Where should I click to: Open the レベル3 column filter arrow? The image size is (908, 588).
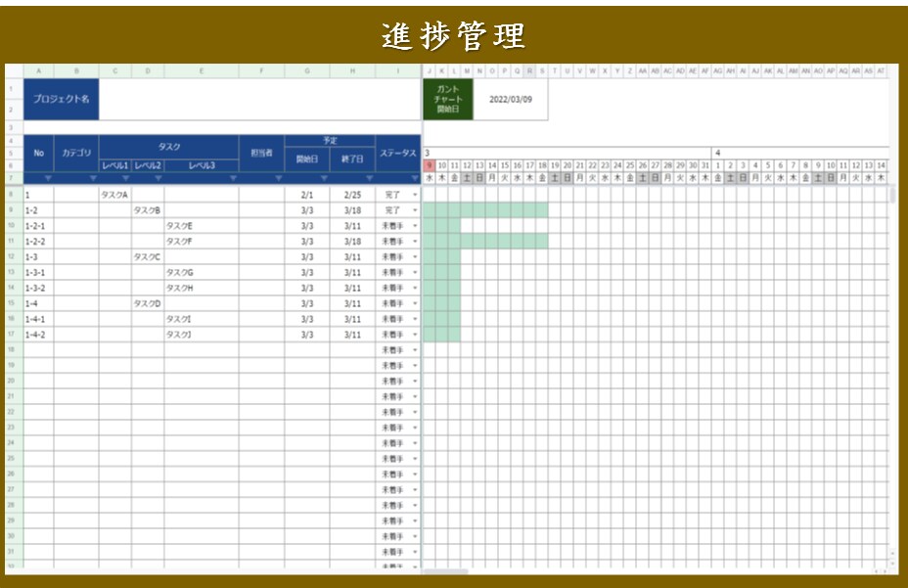[233, 178]
